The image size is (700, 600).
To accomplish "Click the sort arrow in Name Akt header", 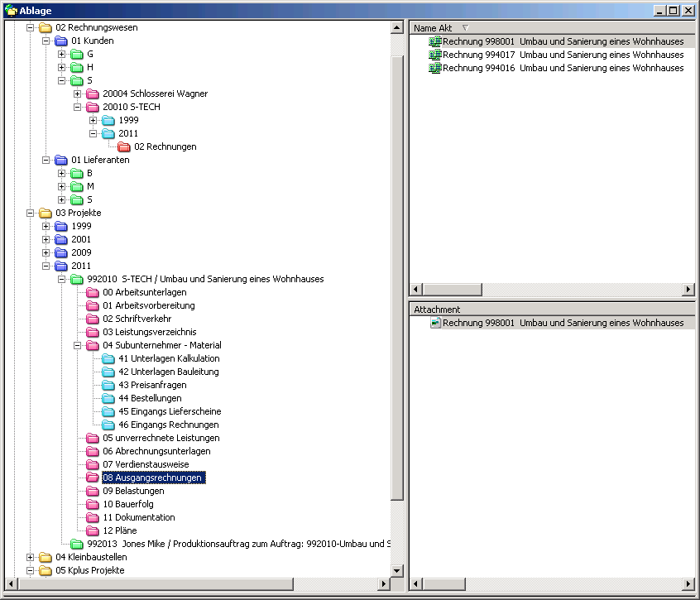I will [x=466, y=27].
